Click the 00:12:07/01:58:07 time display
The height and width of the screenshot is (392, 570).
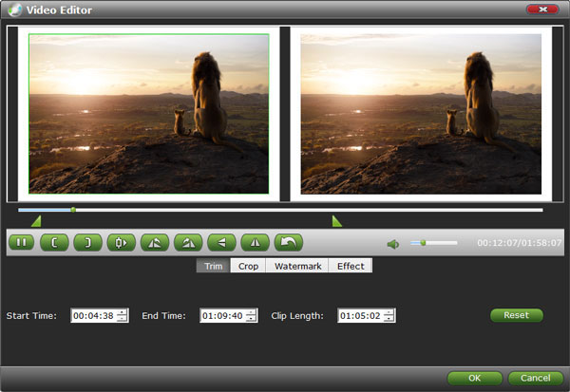519,243
